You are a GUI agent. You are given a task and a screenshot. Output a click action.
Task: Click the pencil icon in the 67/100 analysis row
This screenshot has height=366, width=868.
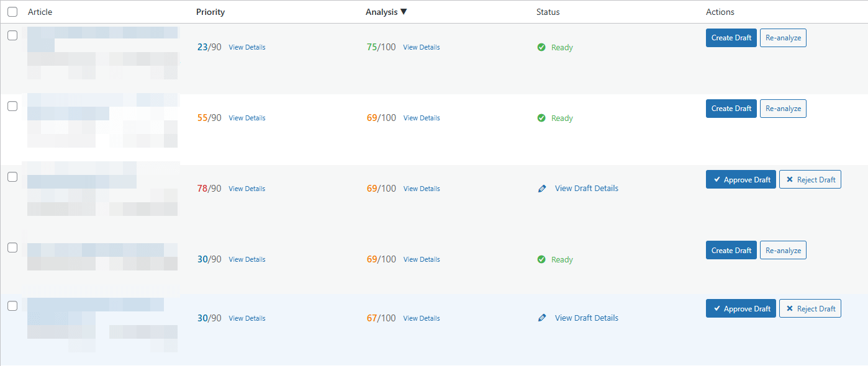point(542,318)
